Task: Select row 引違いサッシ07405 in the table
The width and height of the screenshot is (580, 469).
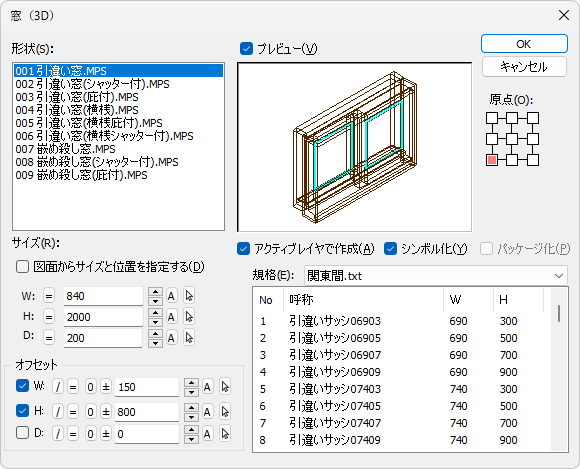Action: [401, 406]
